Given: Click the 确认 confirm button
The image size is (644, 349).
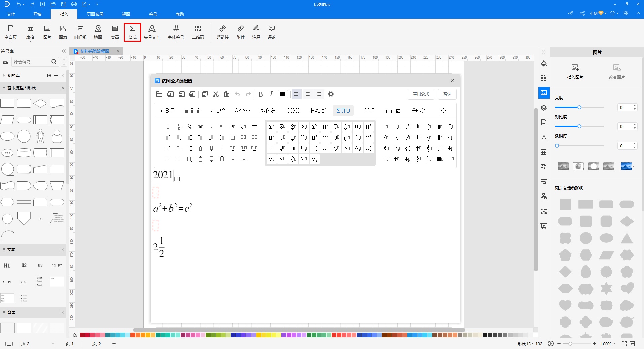Looking at the screenshot, I should point(447,94).
